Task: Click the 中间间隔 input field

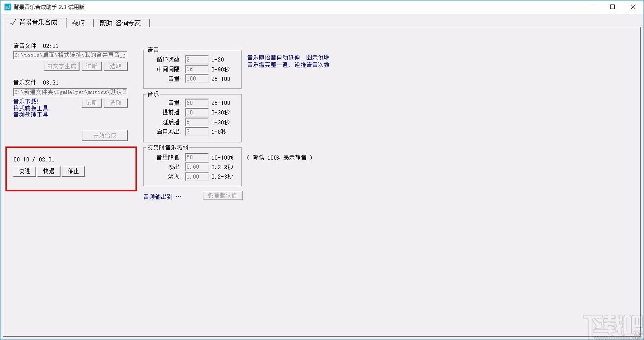Action: [196, 69]
